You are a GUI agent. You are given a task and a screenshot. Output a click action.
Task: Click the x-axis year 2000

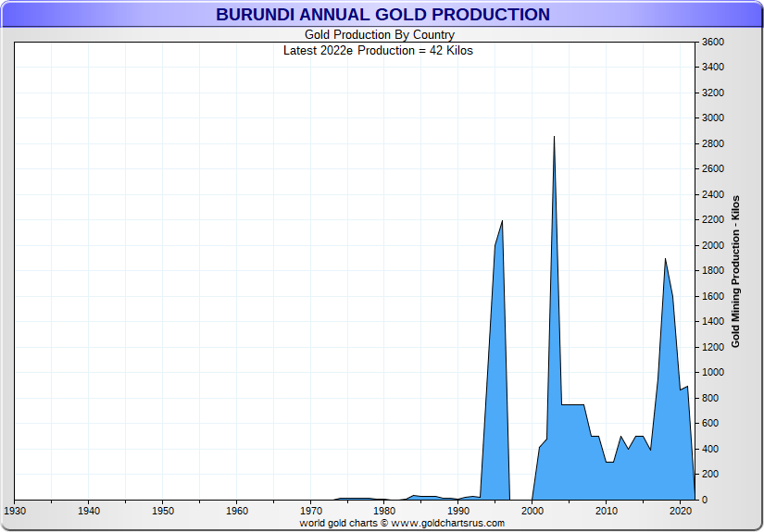click(532, 511)
